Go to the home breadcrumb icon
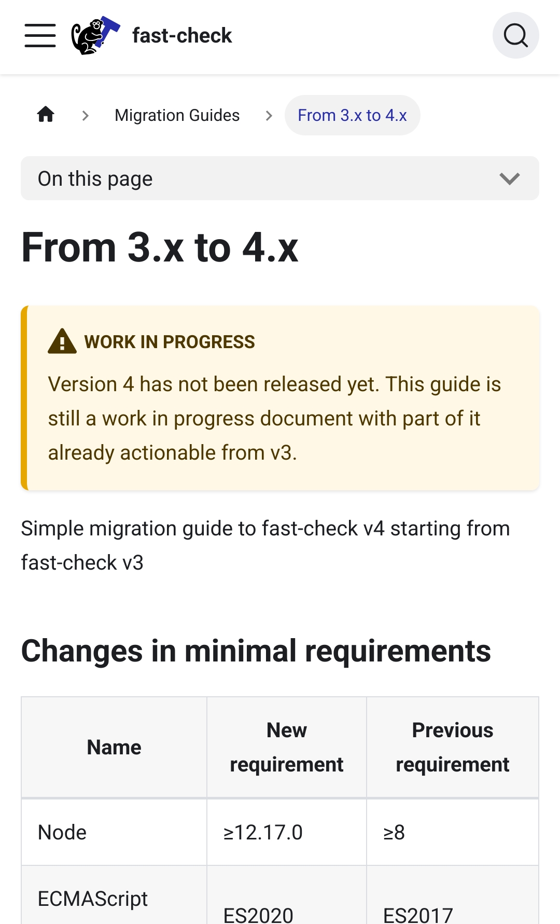 pos(46,115)
